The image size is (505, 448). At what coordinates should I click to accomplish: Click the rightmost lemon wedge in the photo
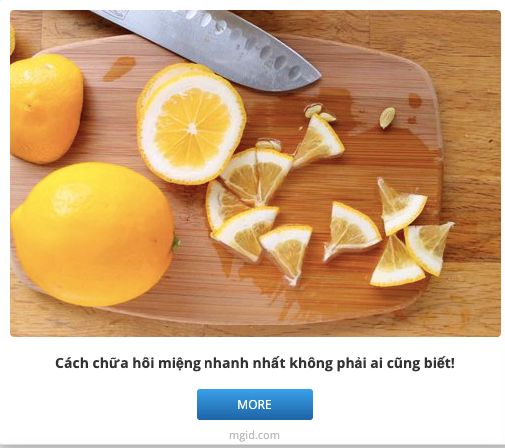[428, 248]
